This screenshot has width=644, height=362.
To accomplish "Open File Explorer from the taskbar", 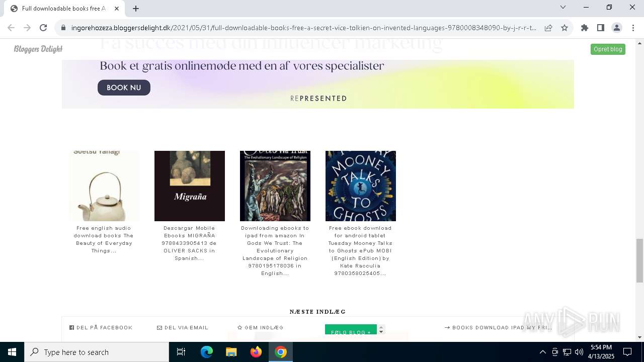I will click(231, 352).
